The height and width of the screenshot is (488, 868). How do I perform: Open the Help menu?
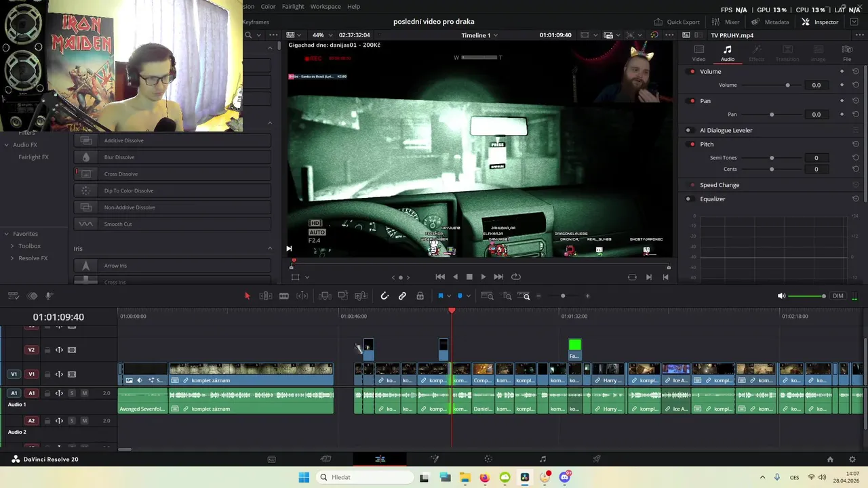pyautogui.click(x=353, y=7)
